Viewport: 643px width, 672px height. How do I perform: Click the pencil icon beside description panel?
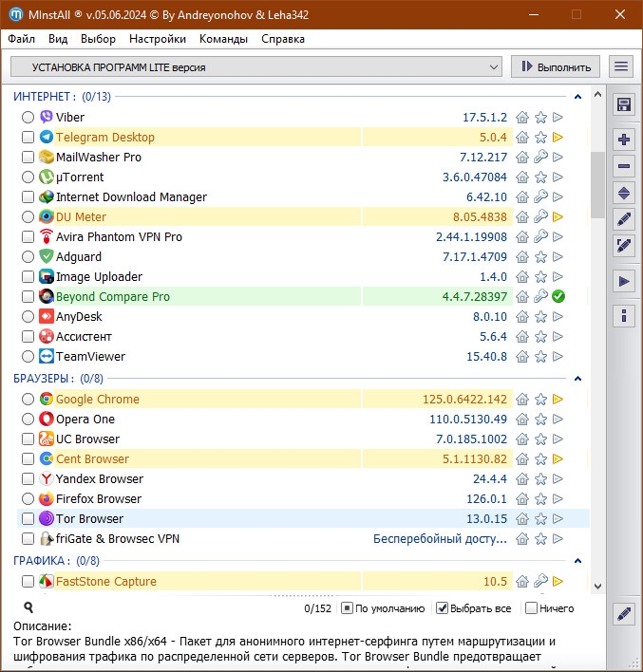pos(624,614)
